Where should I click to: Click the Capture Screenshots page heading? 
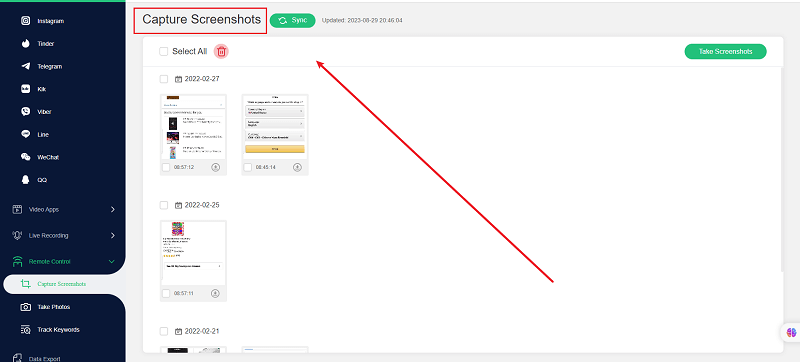pos(201,20)
